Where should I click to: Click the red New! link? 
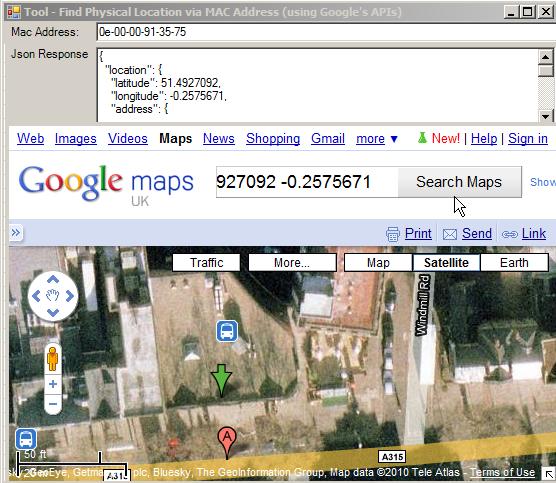click(446, 138)
